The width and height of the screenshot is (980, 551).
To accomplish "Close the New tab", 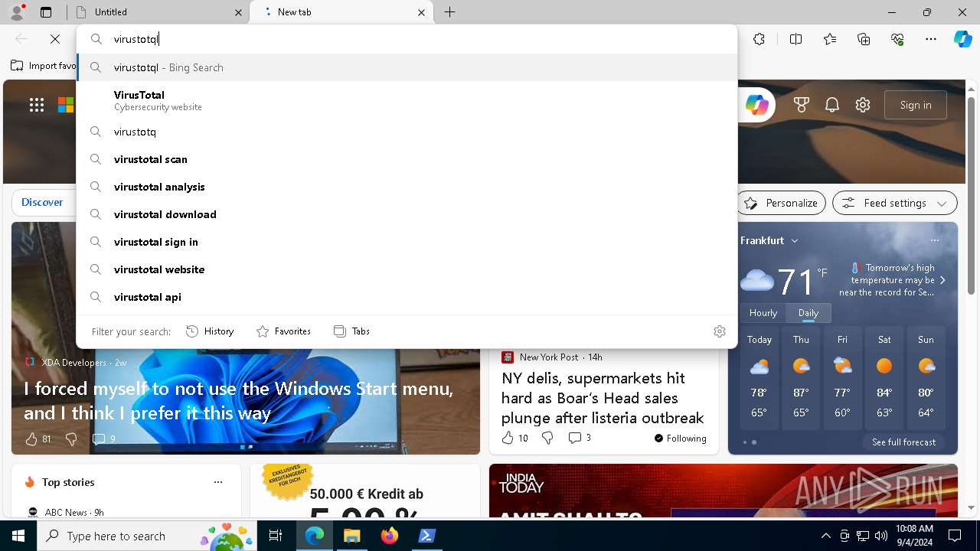I will point(421,12).
